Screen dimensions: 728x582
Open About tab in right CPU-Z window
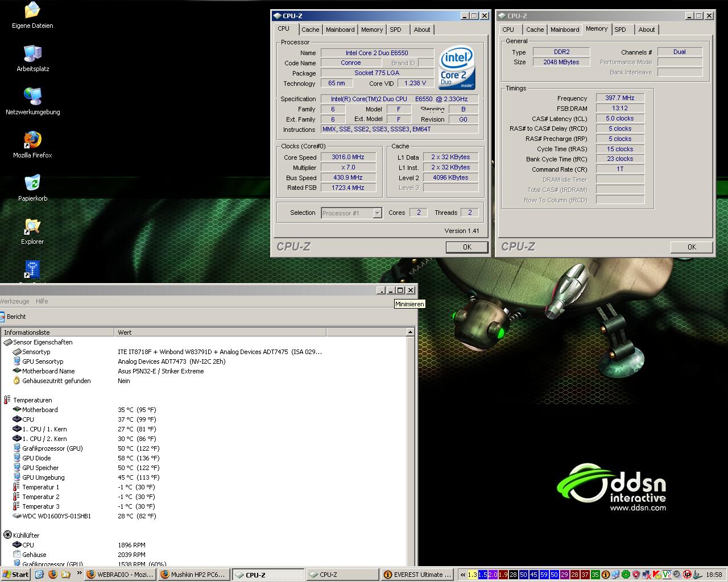[647, 30]
